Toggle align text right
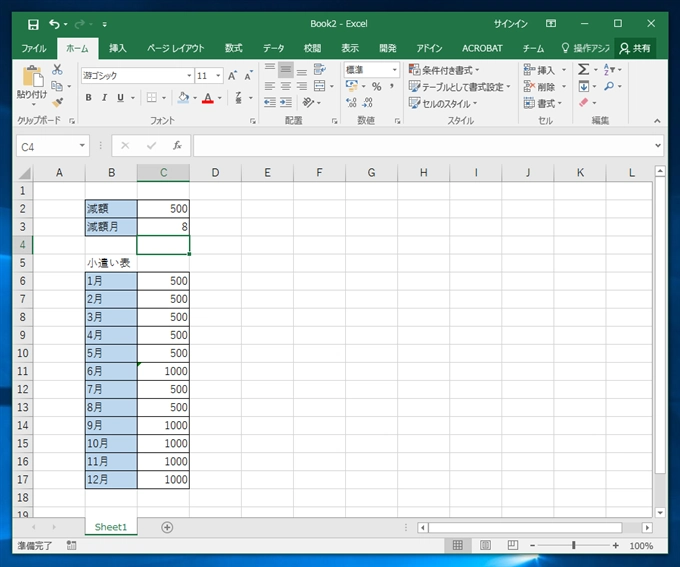680x567 pixels. tap(301, 86)
